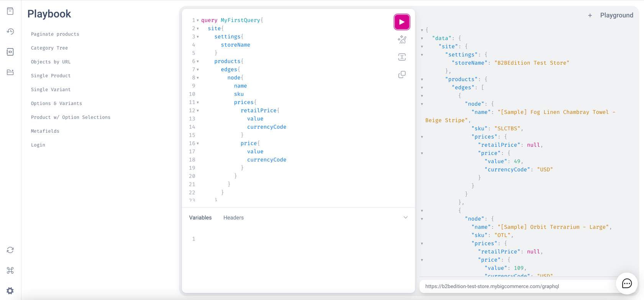Click the prettify query magic wand icon
The image size is (644, 300).
pyautogui.click(x=402, y=40)
